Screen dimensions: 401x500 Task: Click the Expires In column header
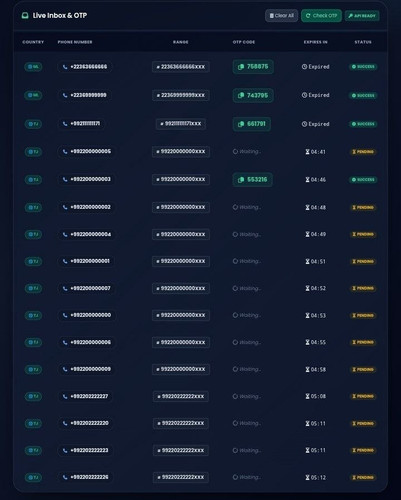point(315,42)
